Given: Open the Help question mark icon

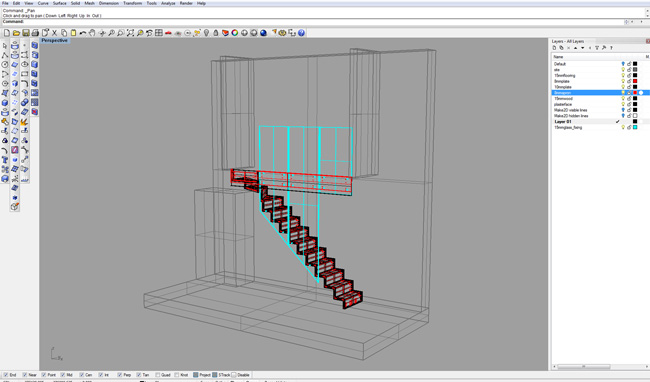Looking at the screenshot, I should 301,33.
